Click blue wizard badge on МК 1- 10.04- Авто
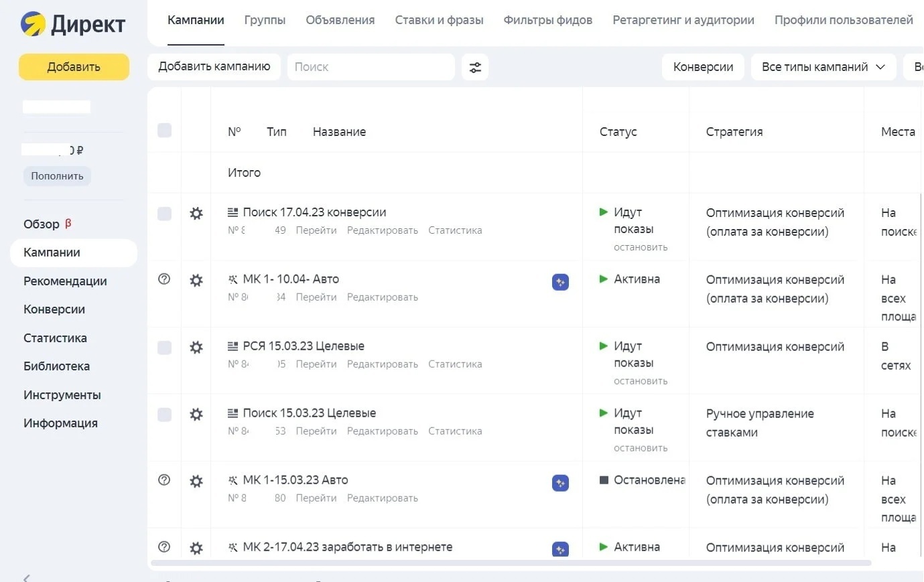 coord(560,282)
